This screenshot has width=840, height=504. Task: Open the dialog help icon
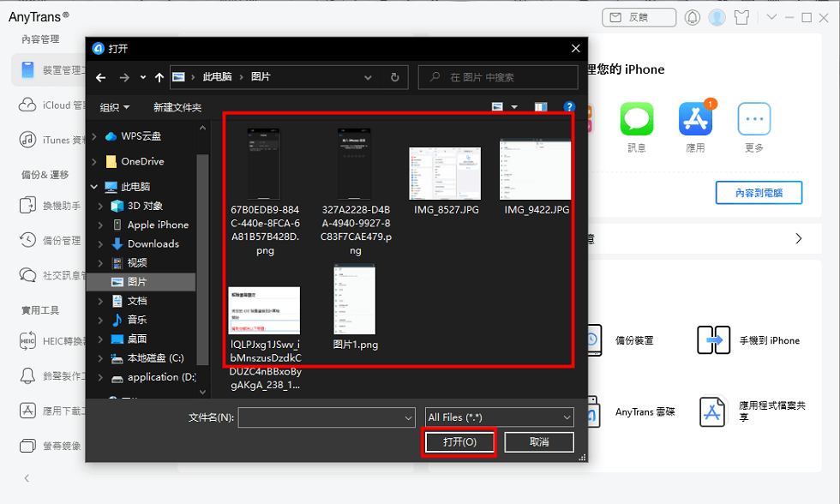pyautogui.click(x=569, y=107)
